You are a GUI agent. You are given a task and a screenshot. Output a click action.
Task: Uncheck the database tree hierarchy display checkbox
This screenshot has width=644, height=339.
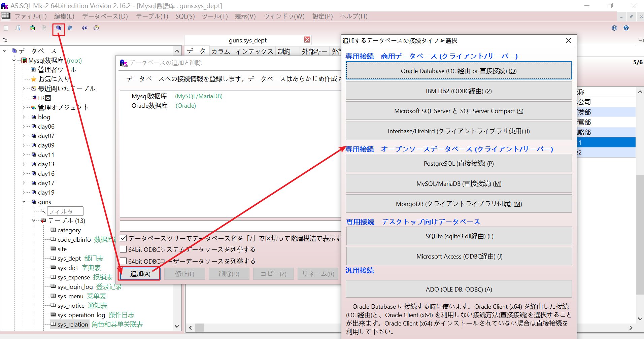click(x=123, y=238)
